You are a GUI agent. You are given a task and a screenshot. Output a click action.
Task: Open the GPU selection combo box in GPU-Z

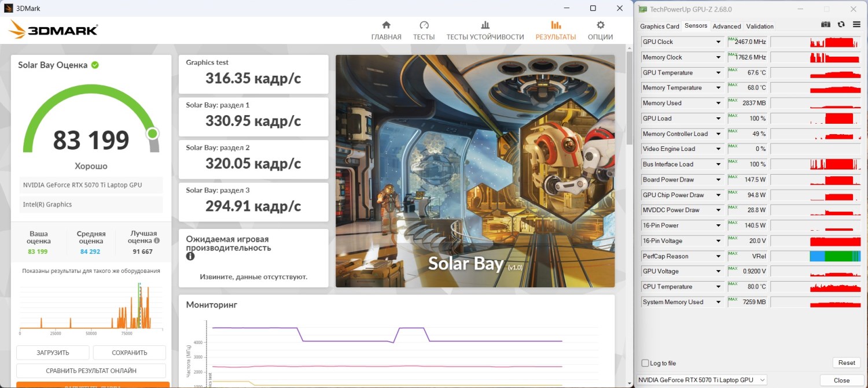[701, 380]
